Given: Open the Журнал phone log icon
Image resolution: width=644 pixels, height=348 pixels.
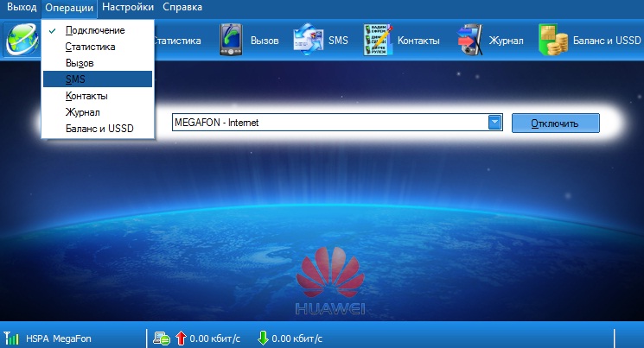Looking at the screenshot, I should click(x=470, y=40).
